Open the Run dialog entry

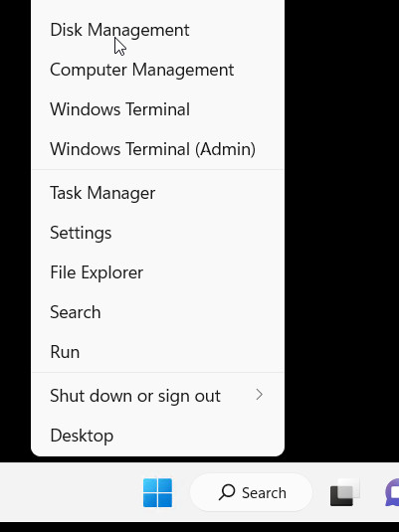[x=157, y=351]
